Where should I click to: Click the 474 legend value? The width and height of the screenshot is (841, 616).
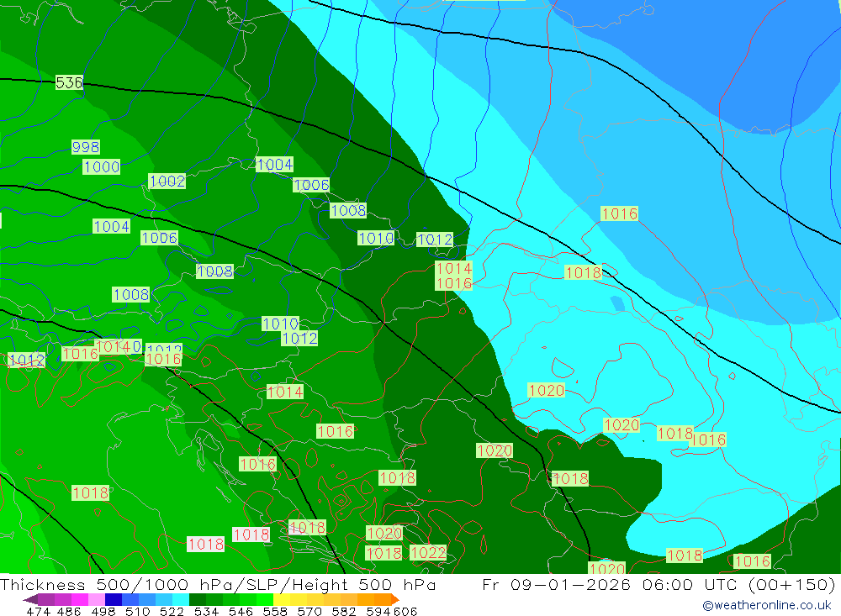(38, 612)
